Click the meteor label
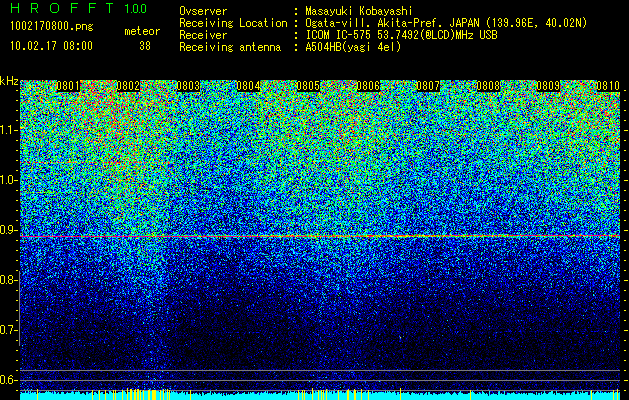The width and height of the screenshot is (629, 400). click(x=142, y=31)
